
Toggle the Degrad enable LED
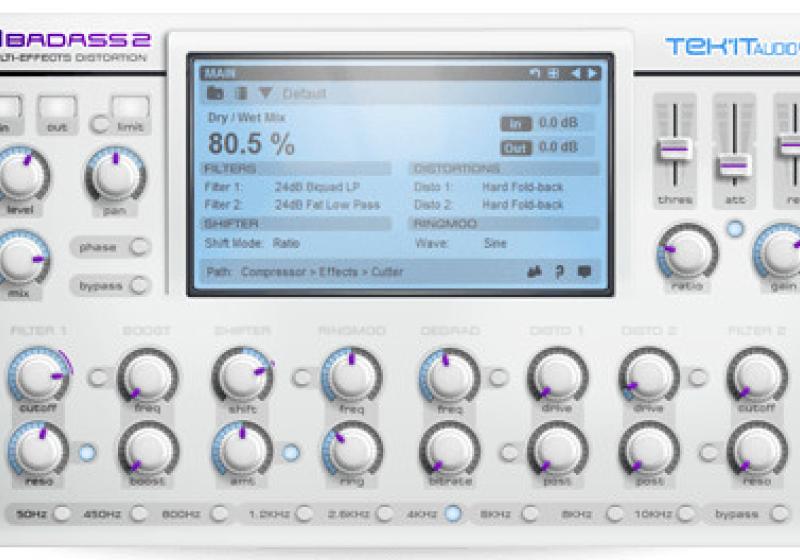pyautogui.click(x=498, y=377)
